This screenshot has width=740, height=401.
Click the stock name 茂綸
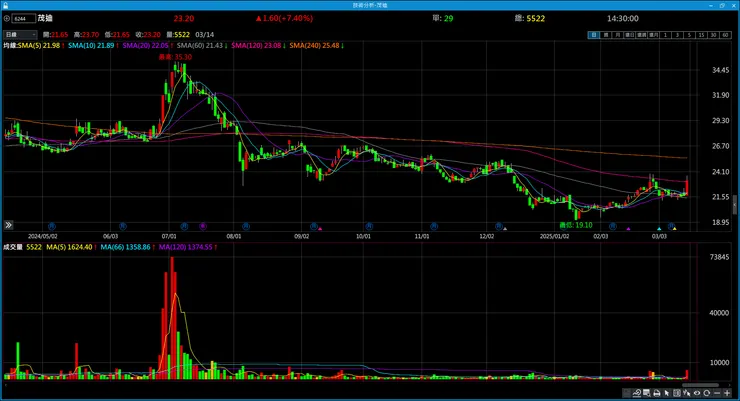(45, 18)
